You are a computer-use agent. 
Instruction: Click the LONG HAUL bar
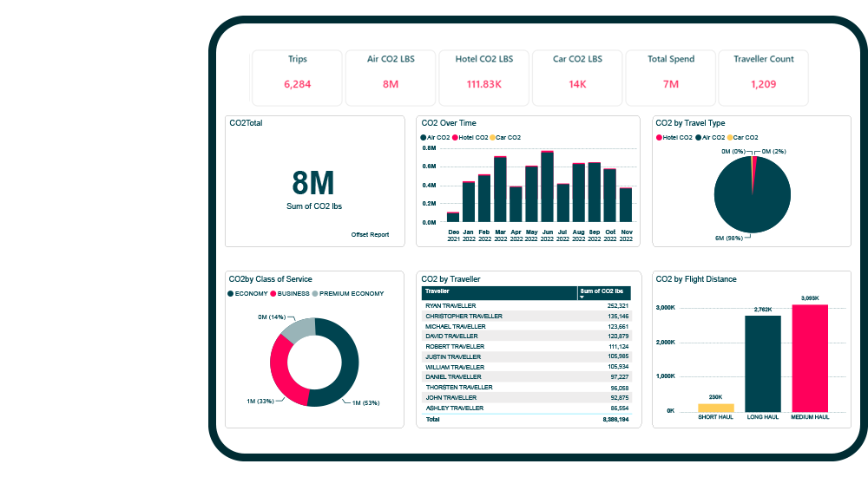pyautogui.click(x=763, y=364)
